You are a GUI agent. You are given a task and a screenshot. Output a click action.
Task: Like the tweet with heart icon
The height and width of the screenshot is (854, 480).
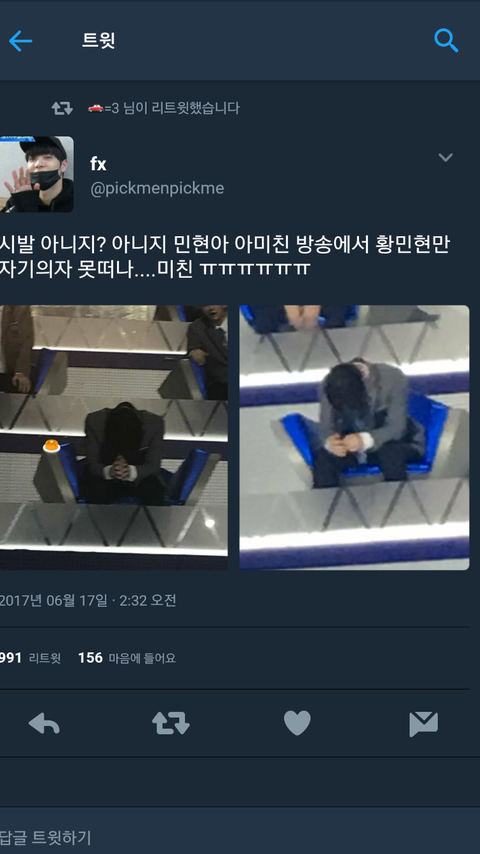[x=297, y=723]
